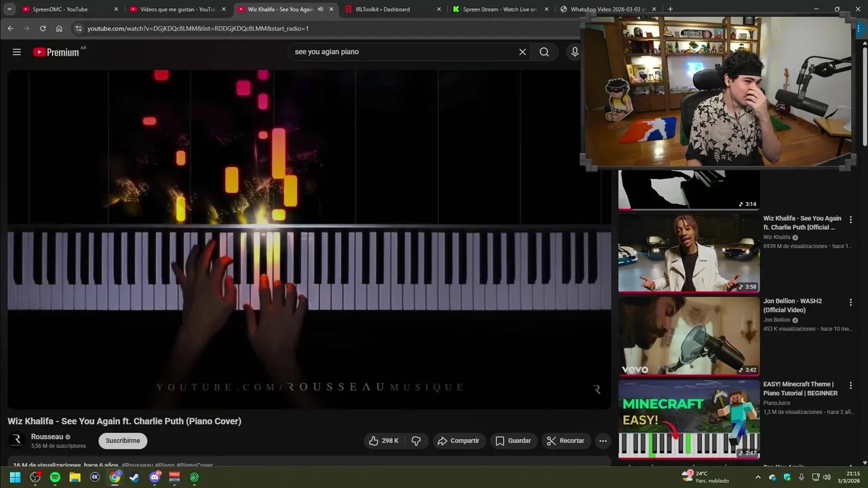This screenshot has height=488, width=868.
Task: Click the PianoJuice channel name
Action: coord(776,403)
